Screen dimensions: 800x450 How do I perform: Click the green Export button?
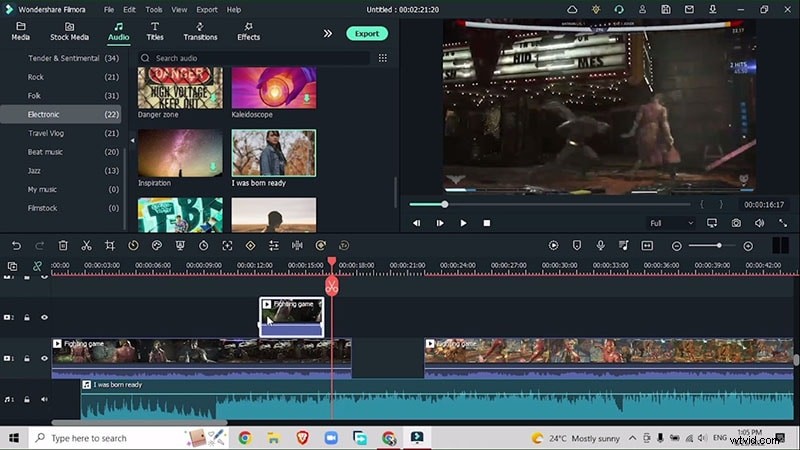[x=367, y=34]
